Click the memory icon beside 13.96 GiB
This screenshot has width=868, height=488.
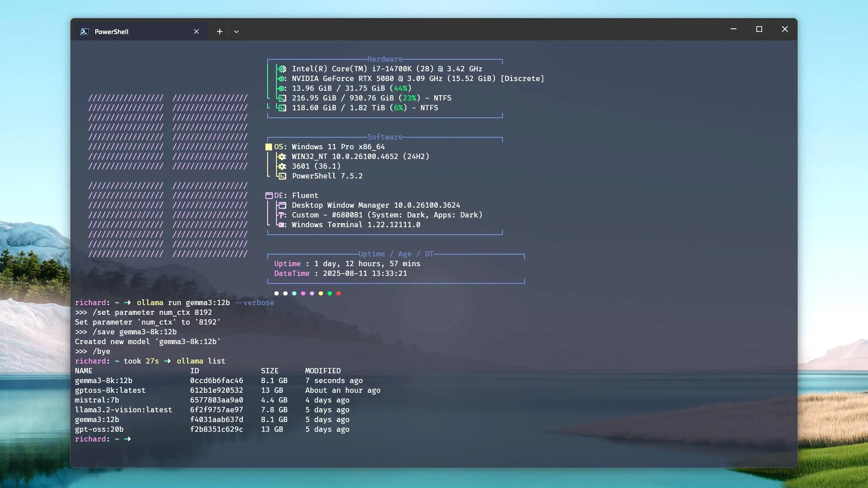[282, 88]
